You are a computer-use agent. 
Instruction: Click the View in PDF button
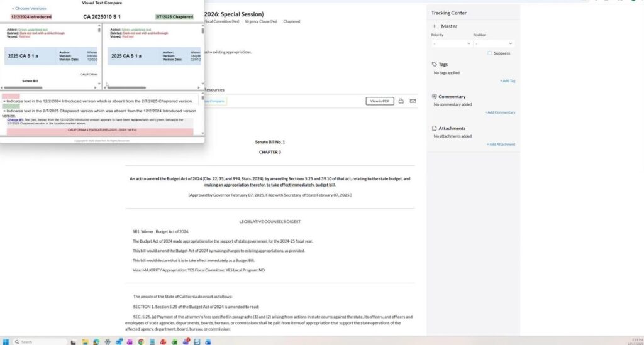(379, 101)
